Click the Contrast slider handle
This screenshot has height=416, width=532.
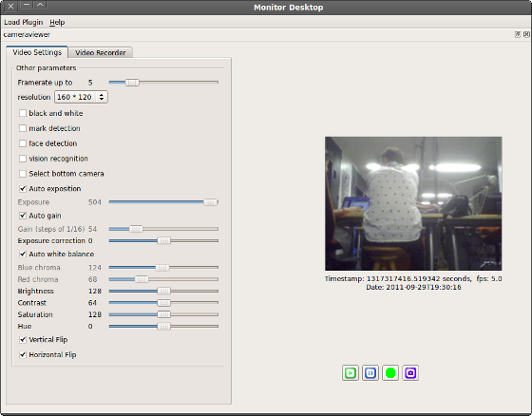tap(163, 303)
